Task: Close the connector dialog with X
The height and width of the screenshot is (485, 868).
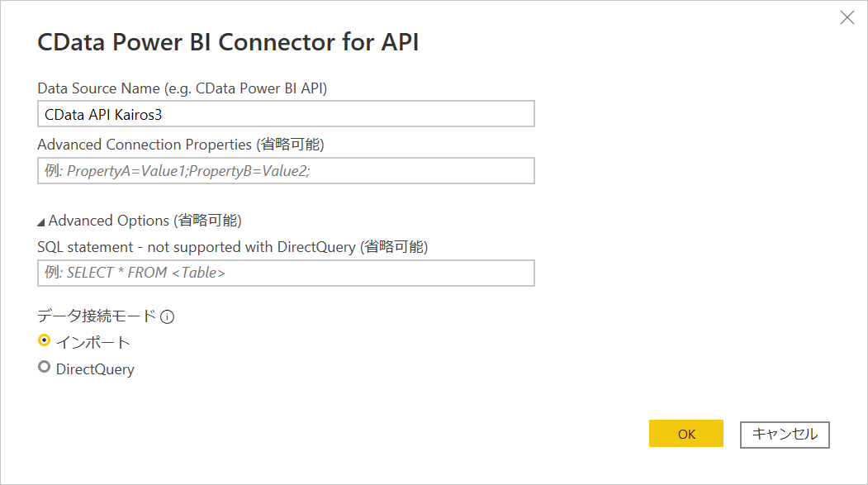Action: pos(847,17)
